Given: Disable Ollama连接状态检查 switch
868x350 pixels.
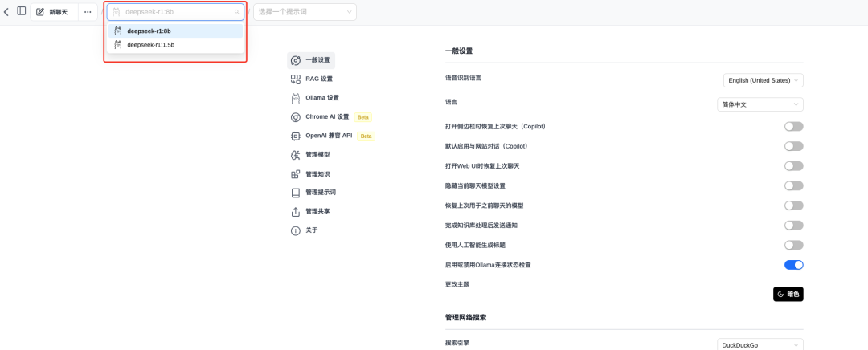Looking at the screenshot, I should [x=794, y=265].
